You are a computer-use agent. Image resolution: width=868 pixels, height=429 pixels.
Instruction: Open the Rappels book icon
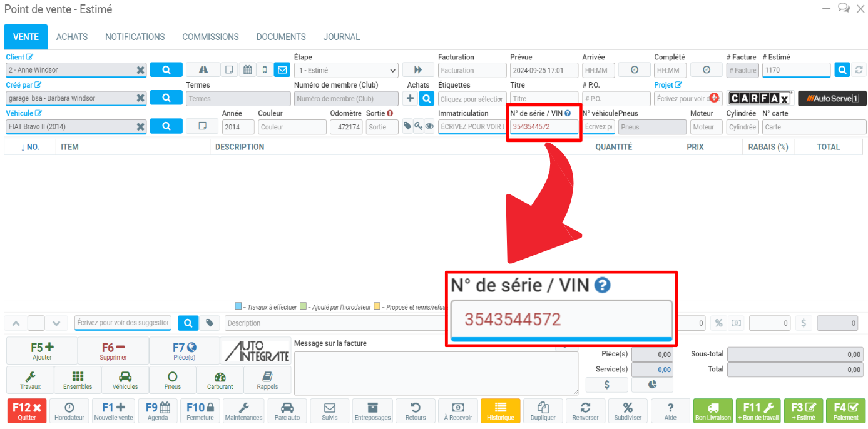[x=267, y=380]
